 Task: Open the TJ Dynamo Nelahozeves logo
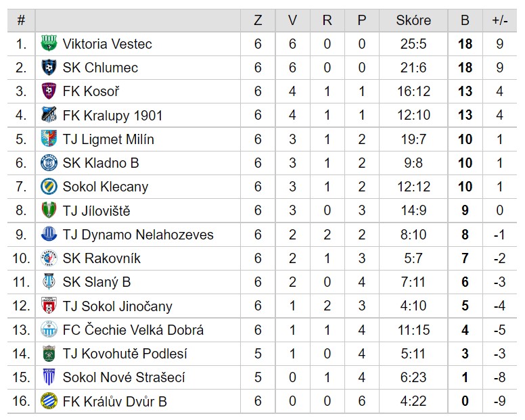tap(49, 234)
